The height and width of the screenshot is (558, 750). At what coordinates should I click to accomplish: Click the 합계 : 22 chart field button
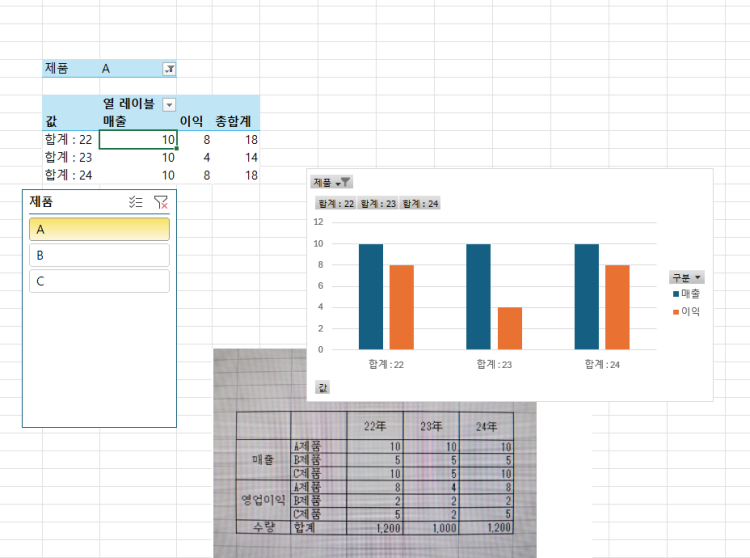[336, 203]
